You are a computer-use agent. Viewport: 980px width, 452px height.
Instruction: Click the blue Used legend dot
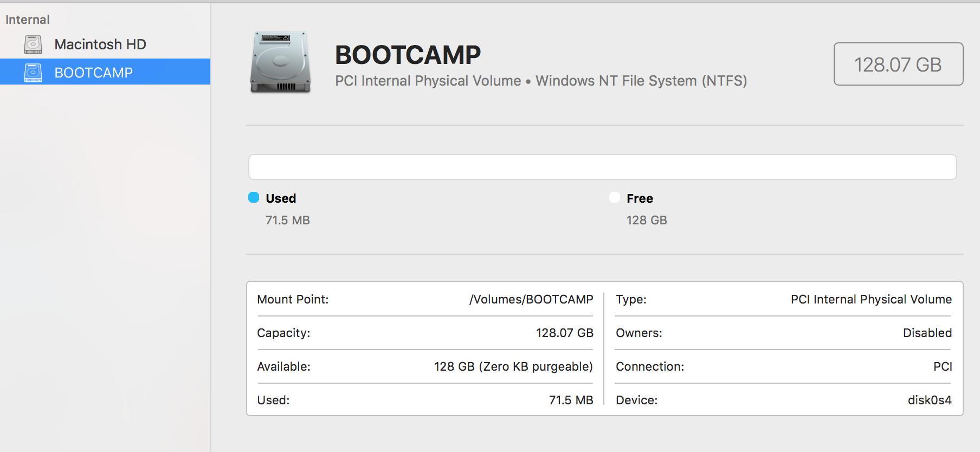(254, 197)
